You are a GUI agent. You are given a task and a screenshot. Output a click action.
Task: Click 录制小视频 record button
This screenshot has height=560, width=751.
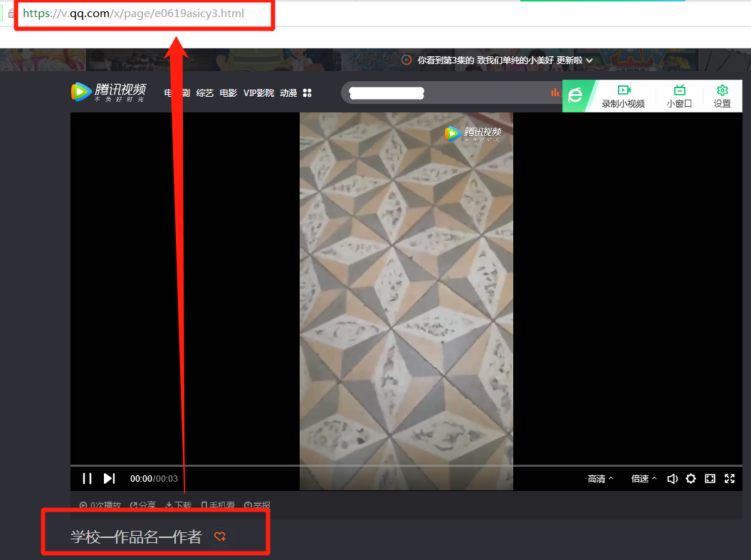624,96
